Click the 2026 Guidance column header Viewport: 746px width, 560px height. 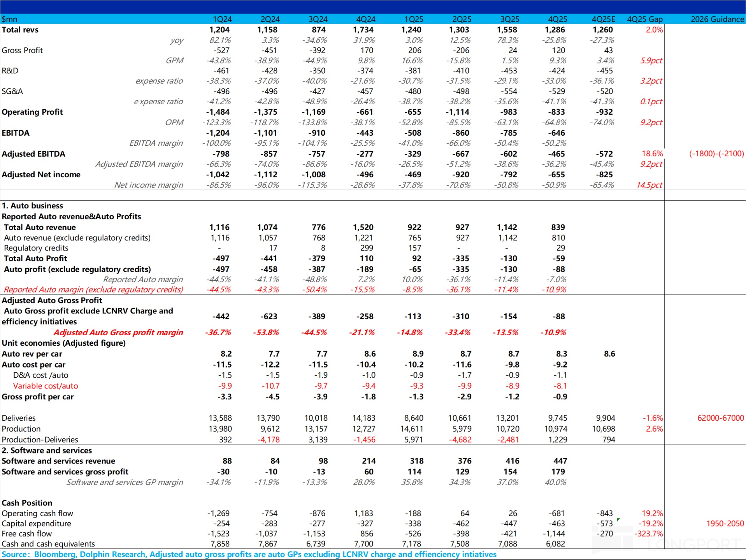point(717,19)
